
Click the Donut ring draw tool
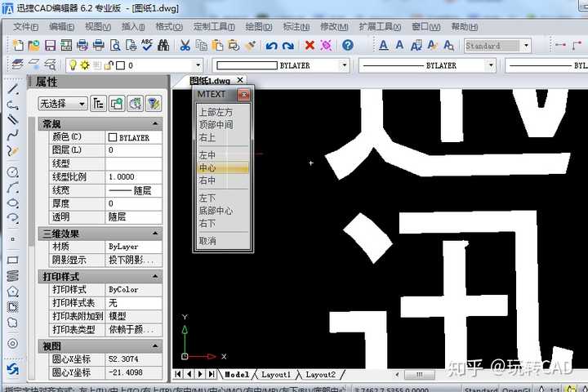(x=13, y=343)
